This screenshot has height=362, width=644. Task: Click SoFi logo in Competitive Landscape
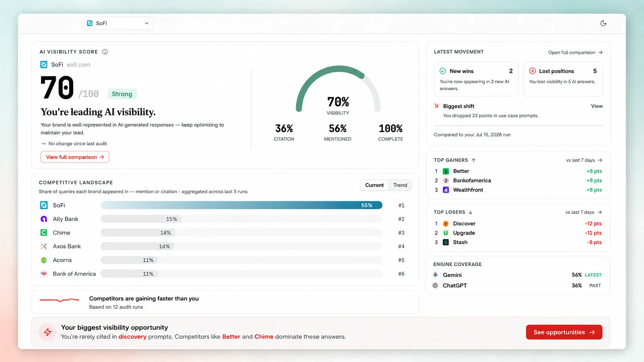[44, 205]
